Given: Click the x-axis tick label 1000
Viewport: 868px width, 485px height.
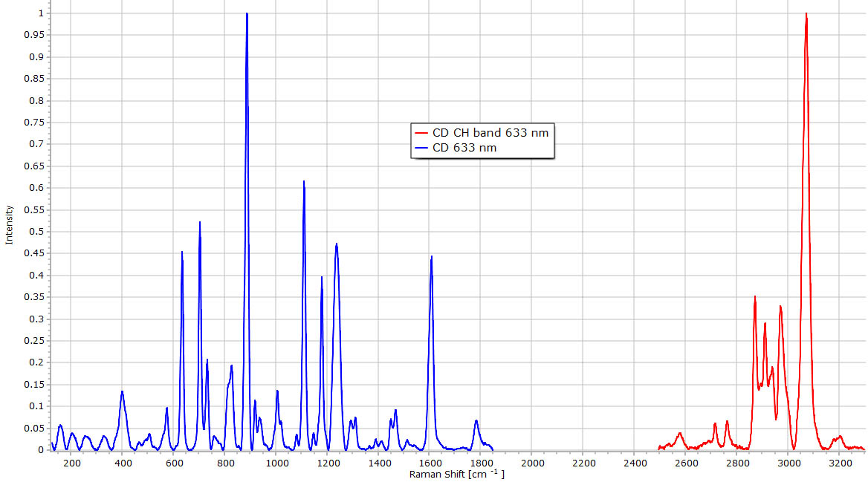Looking at the screenshot, I should [x=277, y=463].
